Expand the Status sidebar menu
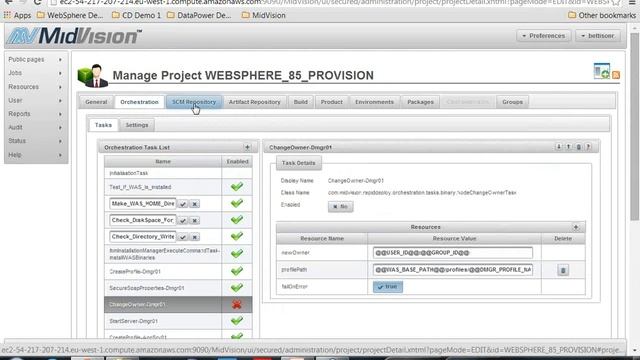This screenshot has height=360, width=640. [x=36, y=141]
